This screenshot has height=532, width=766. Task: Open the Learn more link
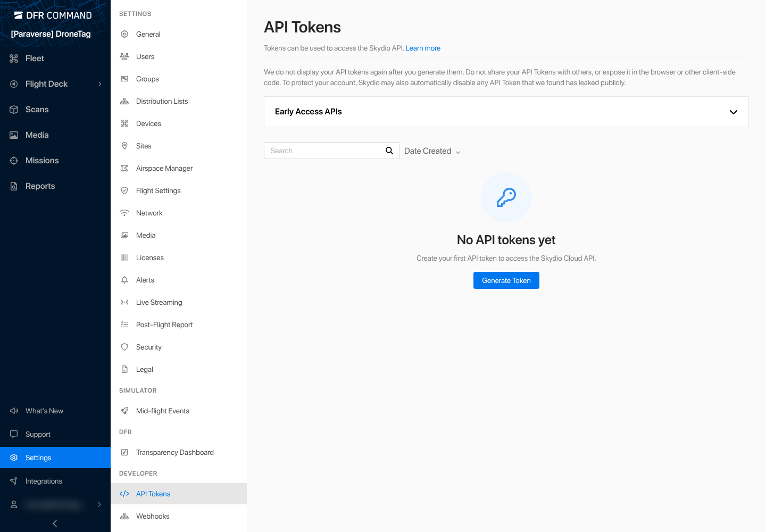[423, 48]
